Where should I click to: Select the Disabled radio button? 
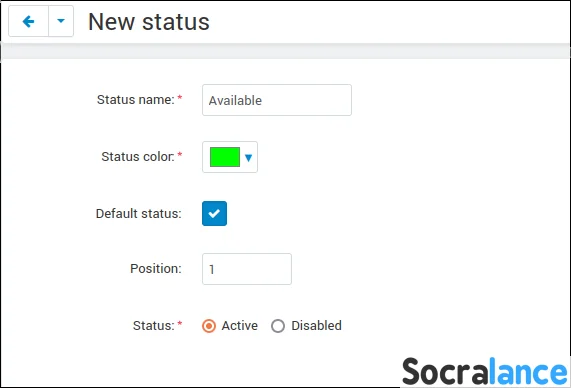[x=278, y=326]
